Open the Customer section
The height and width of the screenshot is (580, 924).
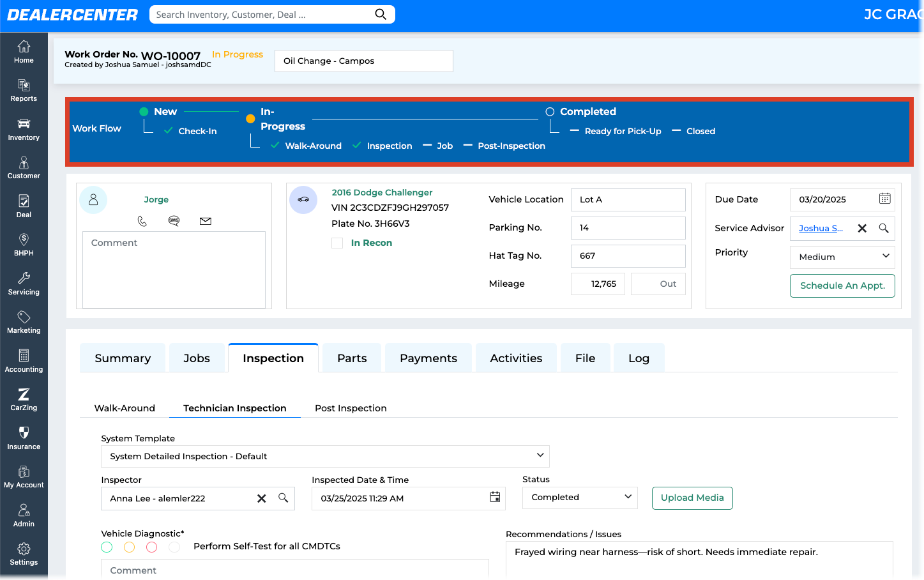pos(24,168)
